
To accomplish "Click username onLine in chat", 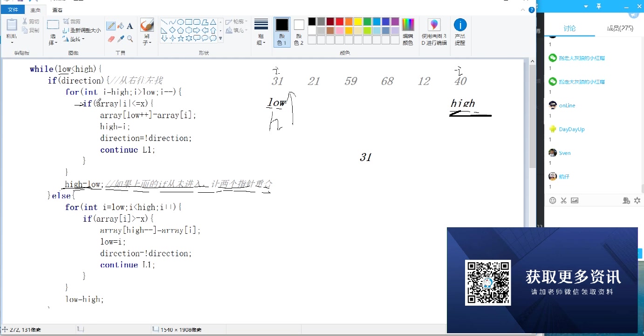I will [x=567, y=105].
